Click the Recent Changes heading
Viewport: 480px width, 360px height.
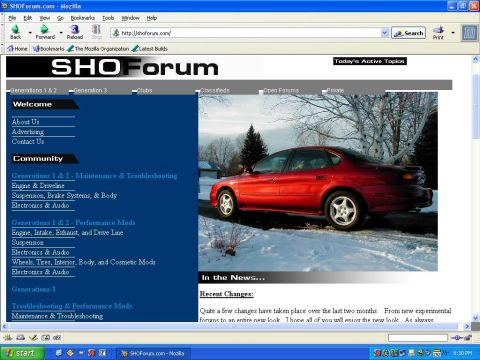[227, 294]
